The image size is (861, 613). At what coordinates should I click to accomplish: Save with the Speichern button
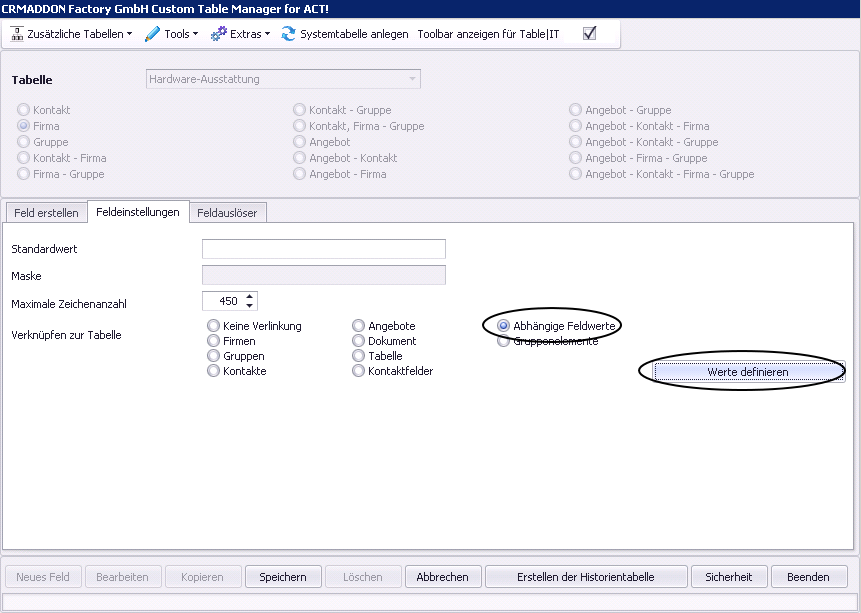pyautogui.click(x=283, y=577)
